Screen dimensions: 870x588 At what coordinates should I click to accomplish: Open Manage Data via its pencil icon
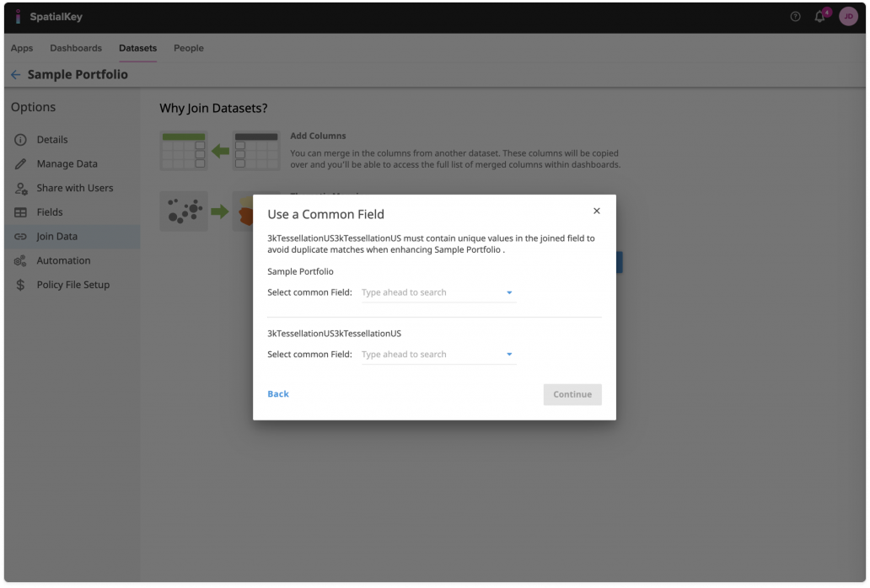(x=19, y=163)
